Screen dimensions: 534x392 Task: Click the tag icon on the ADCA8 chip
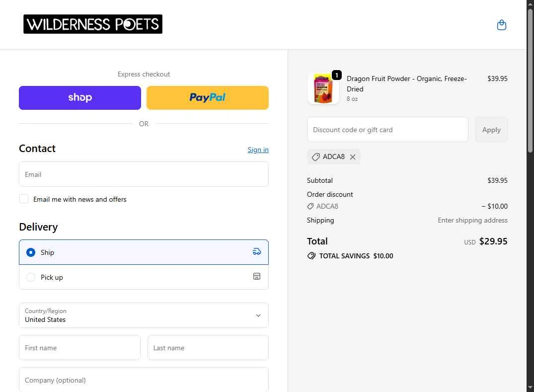point(316,157)
